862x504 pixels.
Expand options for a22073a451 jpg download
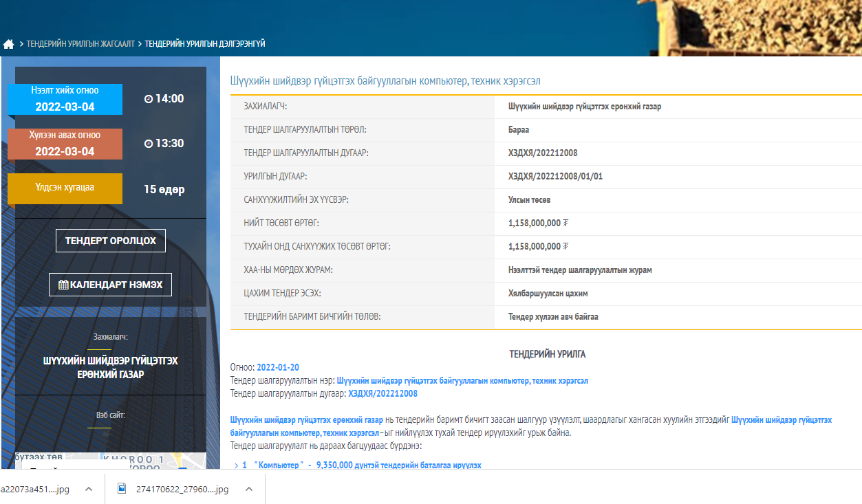click(x=89, y=489)
